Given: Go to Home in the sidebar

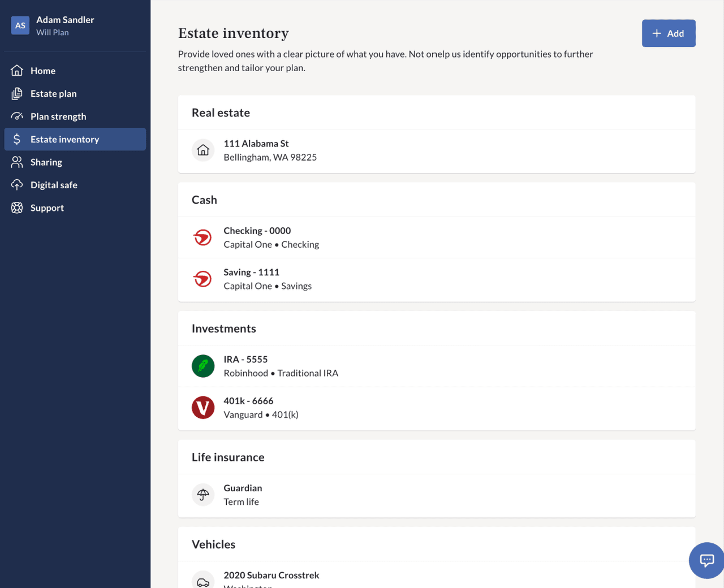Looking at the screenshot, I should [43, 71].
